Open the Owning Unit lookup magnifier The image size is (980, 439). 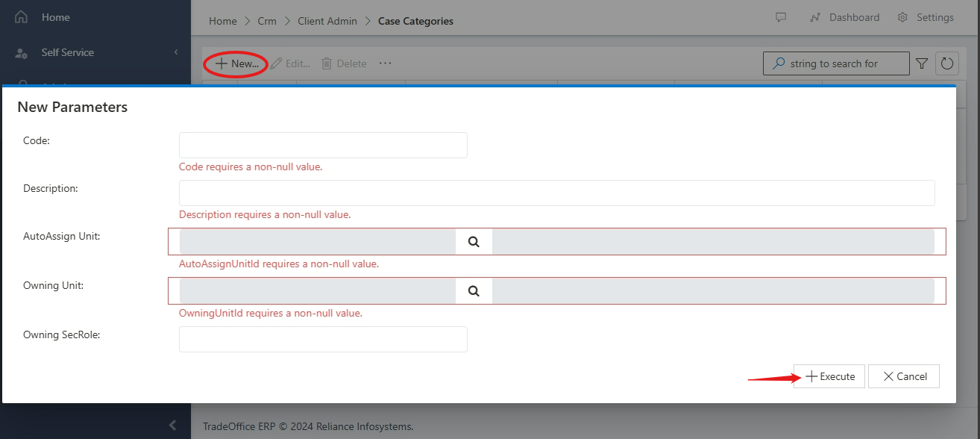(474, 290)
